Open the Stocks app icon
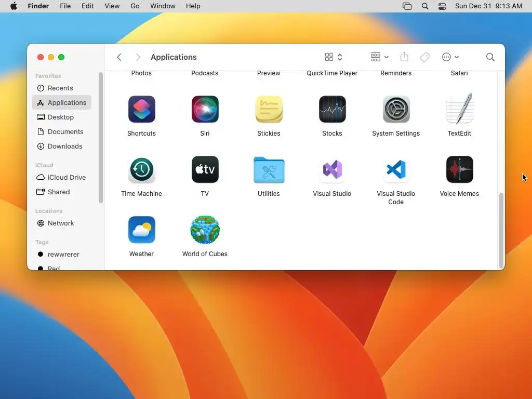Image resolution: width=532 pixels, height=399 pixels. click(332, 109)
